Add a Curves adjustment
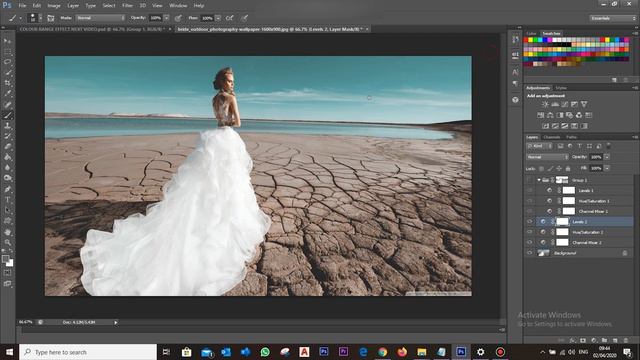 (x=564, y=104)
